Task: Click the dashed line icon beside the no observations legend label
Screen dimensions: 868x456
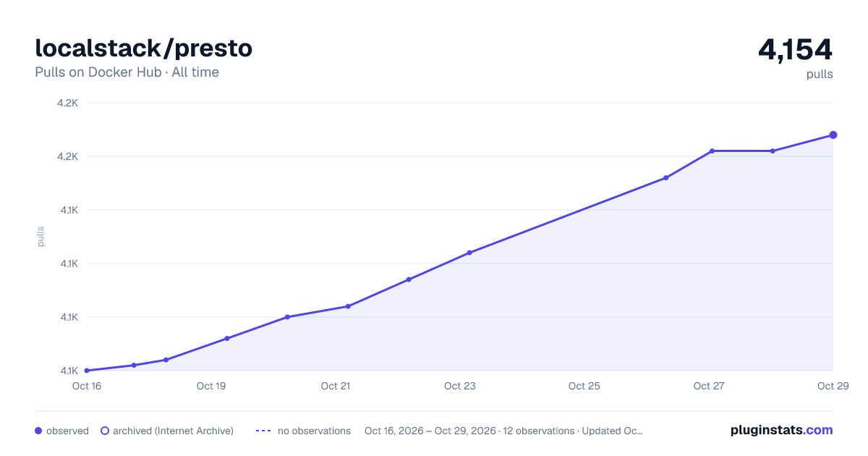Action: click(x=263, y=431)
